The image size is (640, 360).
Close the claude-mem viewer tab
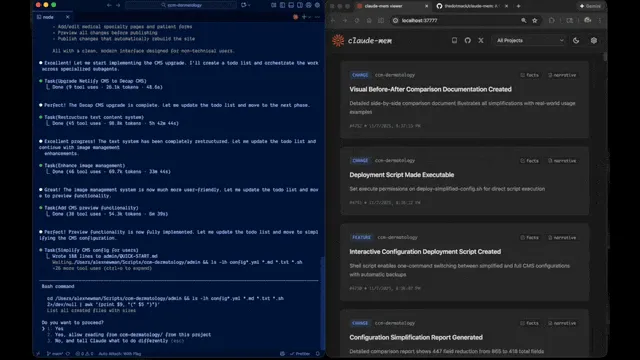pos(427,6)
